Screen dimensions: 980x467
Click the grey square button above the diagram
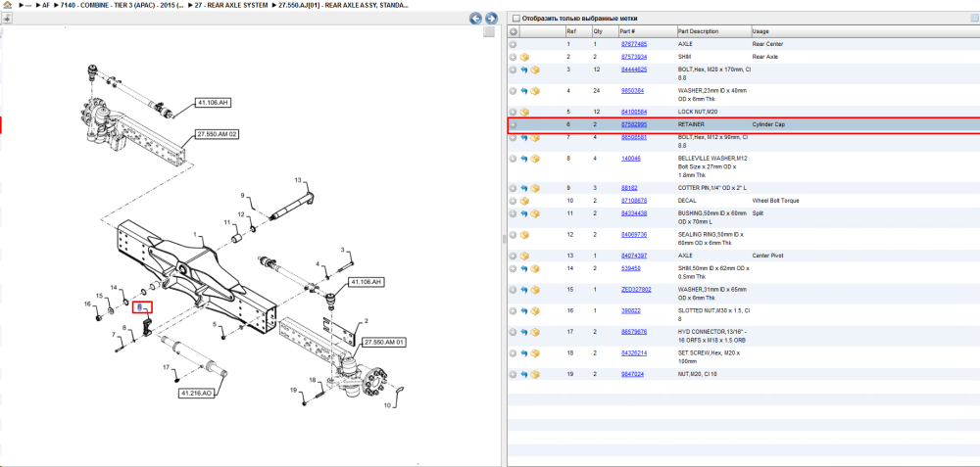pyautogui.click(x=489, y=32)
